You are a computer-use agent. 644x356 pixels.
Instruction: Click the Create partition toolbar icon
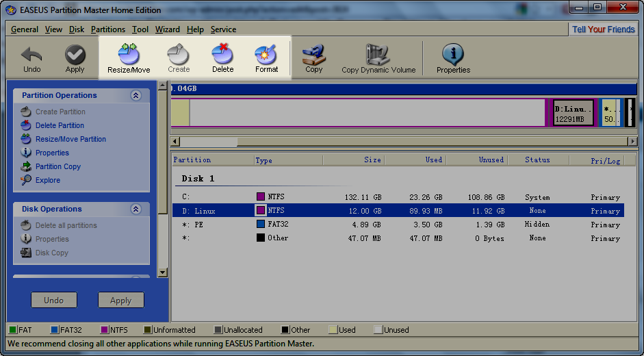(x=179, y=58)
